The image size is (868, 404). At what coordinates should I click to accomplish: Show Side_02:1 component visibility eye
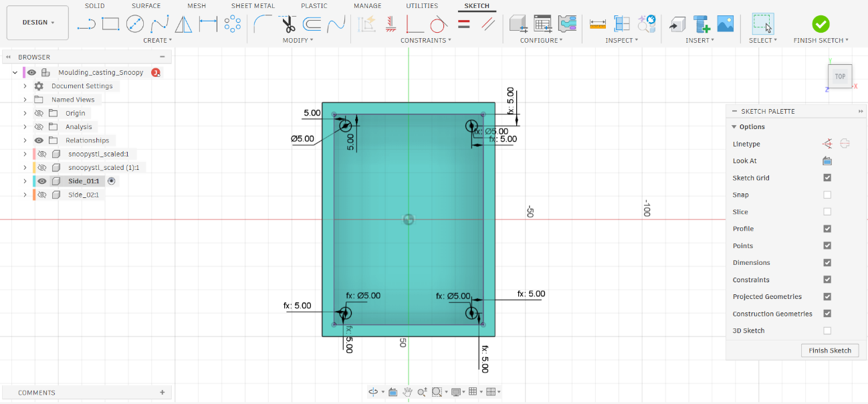tap(42, 195)
